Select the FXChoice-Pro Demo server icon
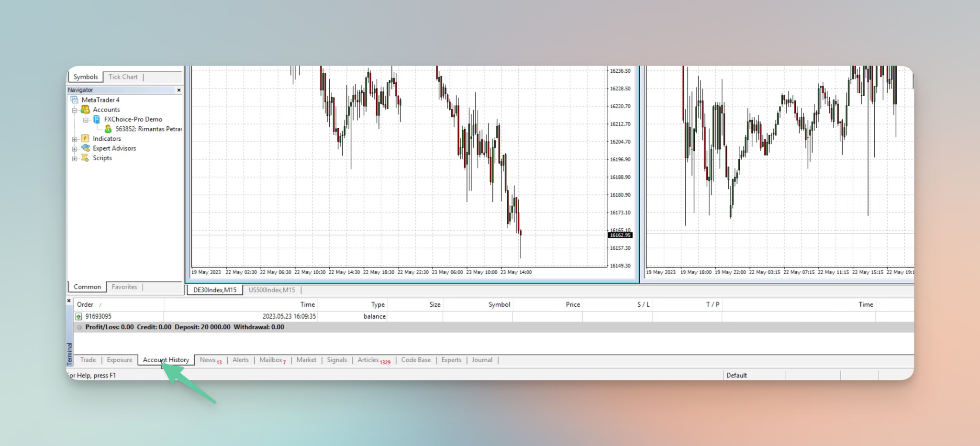 tap(97, 119)
